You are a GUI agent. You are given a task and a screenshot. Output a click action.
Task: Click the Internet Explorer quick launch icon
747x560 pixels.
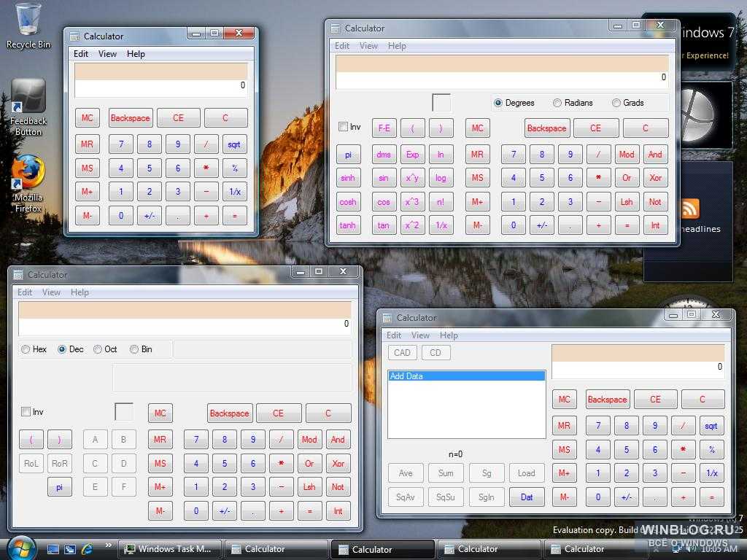pos(88,549)
